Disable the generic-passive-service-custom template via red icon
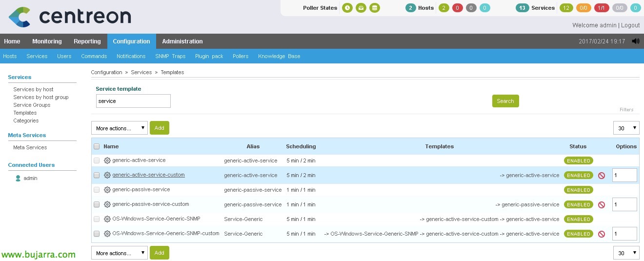The height and width of the screenshot is (261, 644). [602, 205]
